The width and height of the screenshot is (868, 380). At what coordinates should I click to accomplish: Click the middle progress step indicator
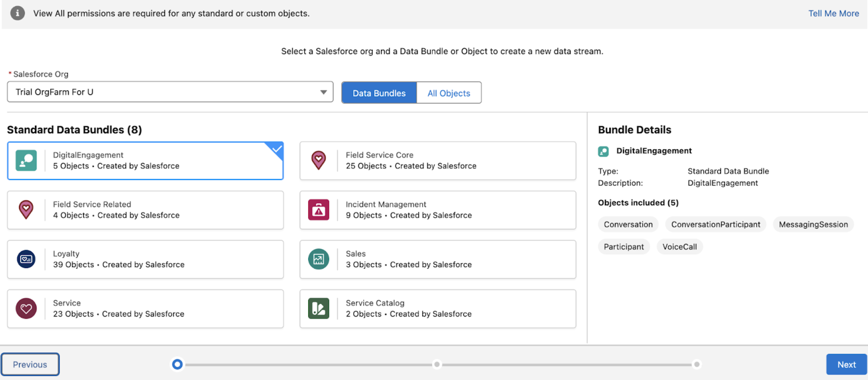pos(437,364)
